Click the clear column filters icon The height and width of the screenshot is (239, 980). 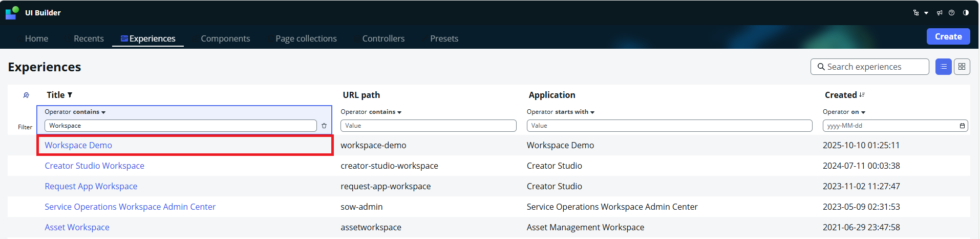(x=26, y=95)
